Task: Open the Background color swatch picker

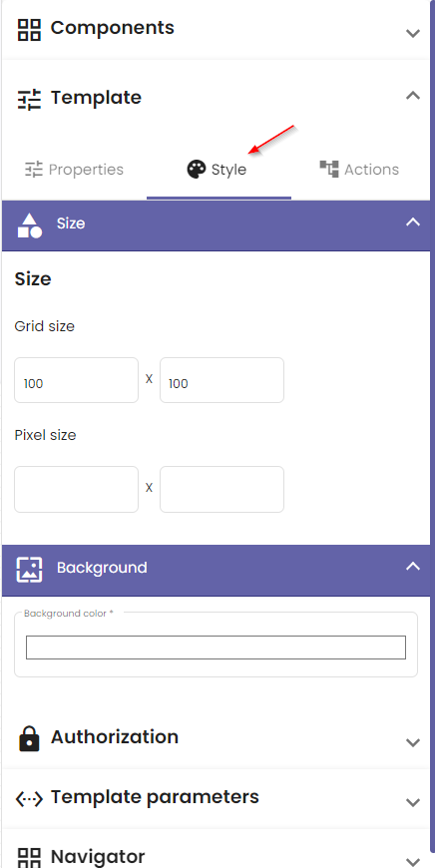Action: [216, 648]
